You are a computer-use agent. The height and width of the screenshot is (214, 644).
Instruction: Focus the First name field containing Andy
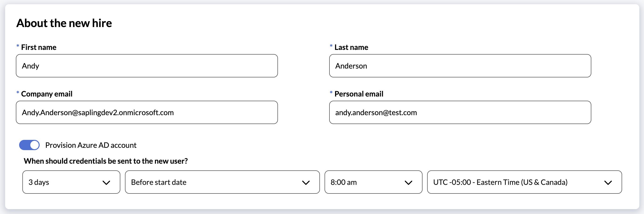pos(147,66)
